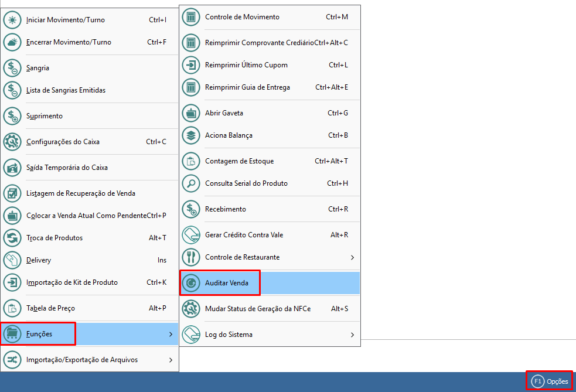Viewport: 576px width, 392px height.
Task: Click the Aciona Balança layers icon
Action: coord(191,135)
